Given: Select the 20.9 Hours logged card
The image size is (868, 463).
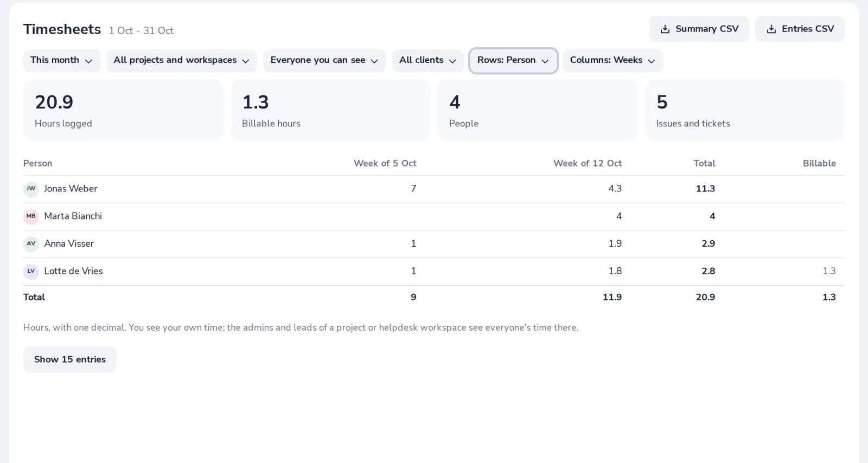Looking at the screenshot, I should click(123, 110).
